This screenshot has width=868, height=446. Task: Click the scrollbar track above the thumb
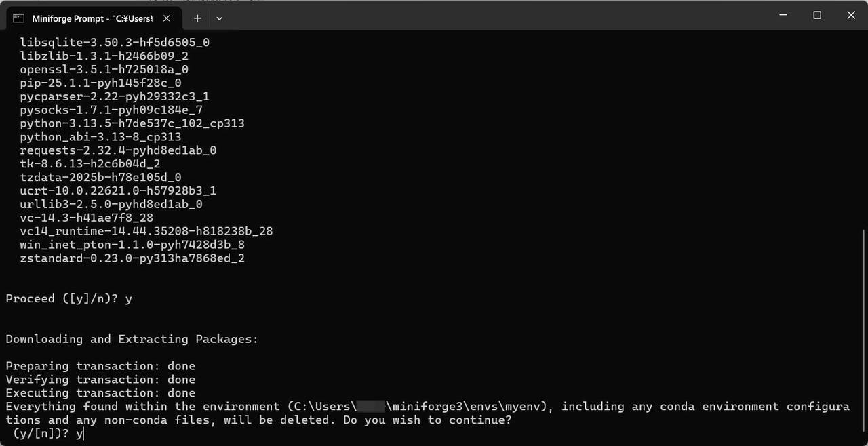tap(863, 129)
